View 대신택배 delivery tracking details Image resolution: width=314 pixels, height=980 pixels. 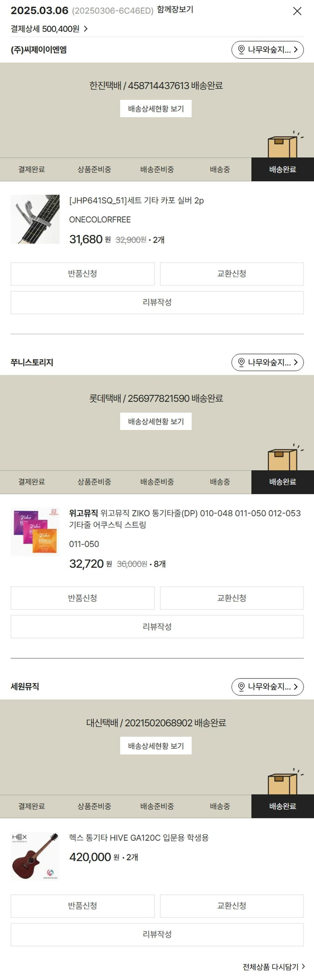156,745
